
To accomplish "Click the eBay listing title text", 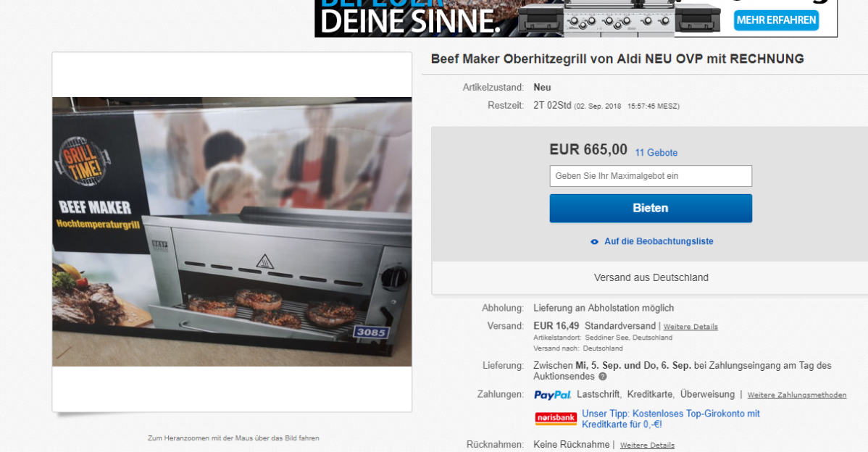I will [x=617, y=59].
